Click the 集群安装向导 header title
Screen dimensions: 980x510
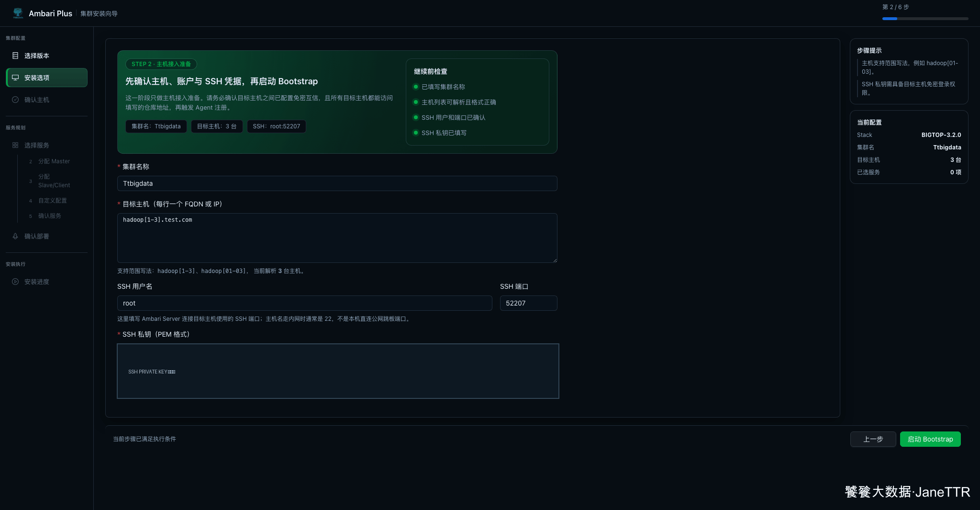[x=99, y=14]
